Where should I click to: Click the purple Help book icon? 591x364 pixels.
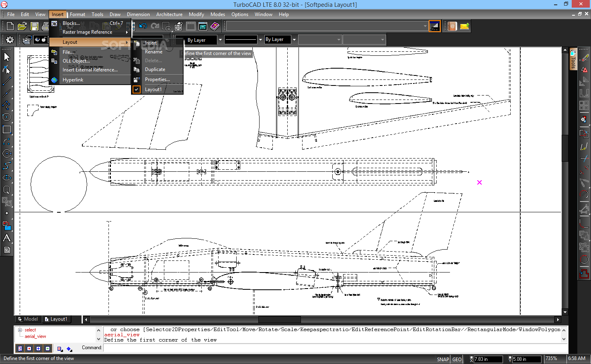215,26
